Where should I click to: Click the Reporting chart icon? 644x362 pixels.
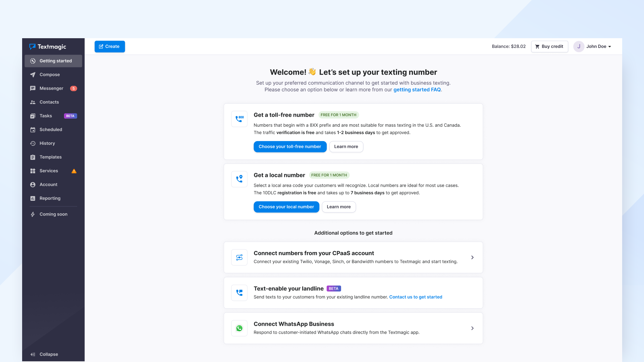point(33,198)
